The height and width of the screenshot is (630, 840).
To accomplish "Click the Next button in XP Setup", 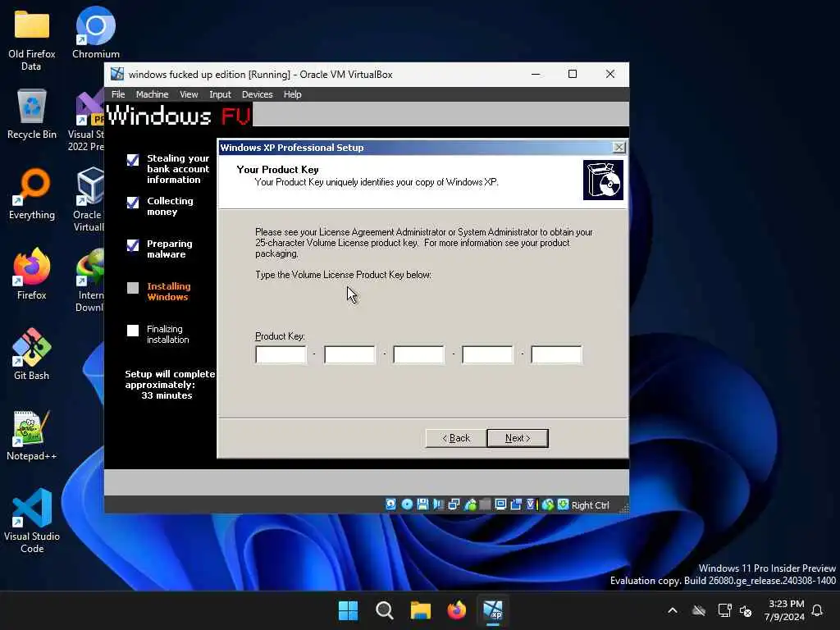I will (x=518, y=438).
